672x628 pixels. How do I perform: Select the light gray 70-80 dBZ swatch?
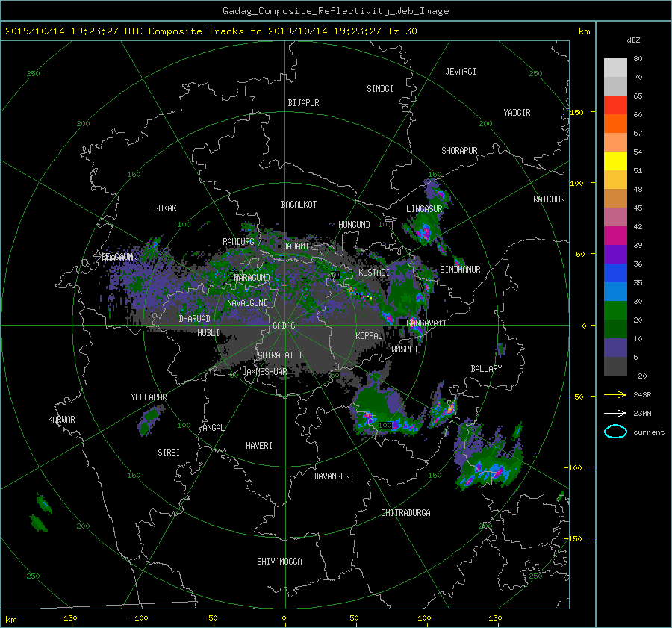pyautogui.click(x=615, y=67)
